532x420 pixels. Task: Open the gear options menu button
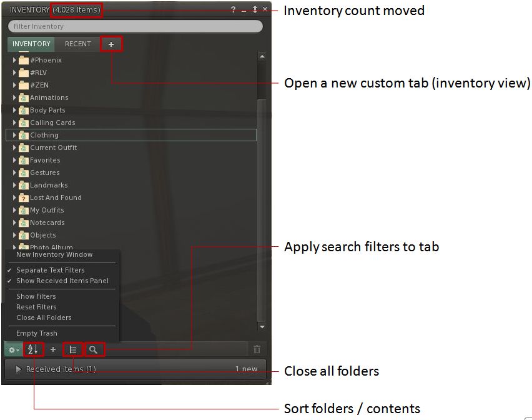tap(13, 349)
